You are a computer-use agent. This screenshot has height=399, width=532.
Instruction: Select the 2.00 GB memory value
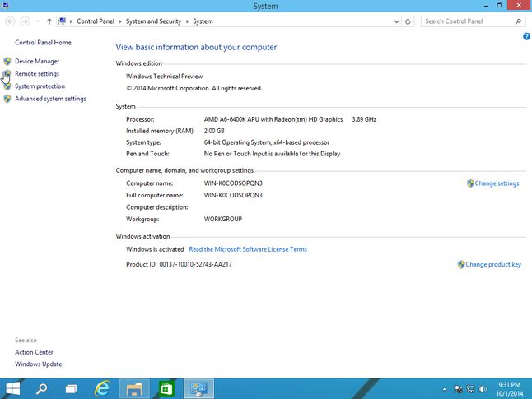(214, 131)
